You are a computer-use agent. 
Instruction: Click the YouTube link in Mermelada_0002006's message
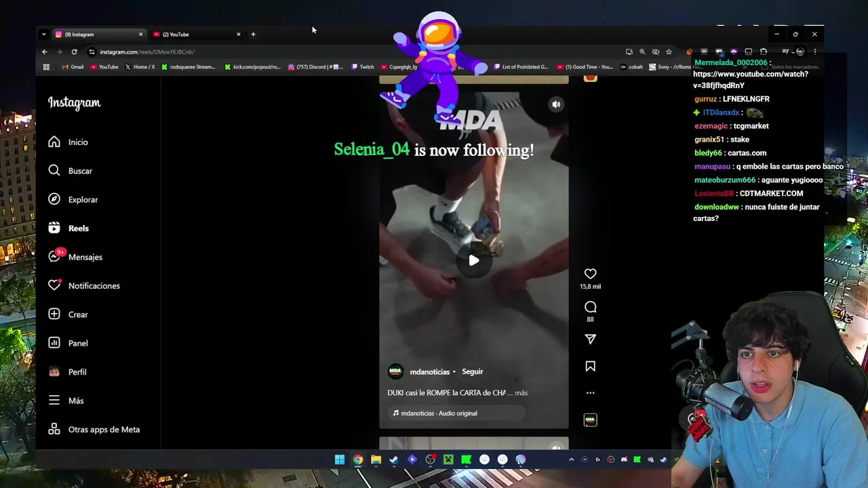pos(750,79)
